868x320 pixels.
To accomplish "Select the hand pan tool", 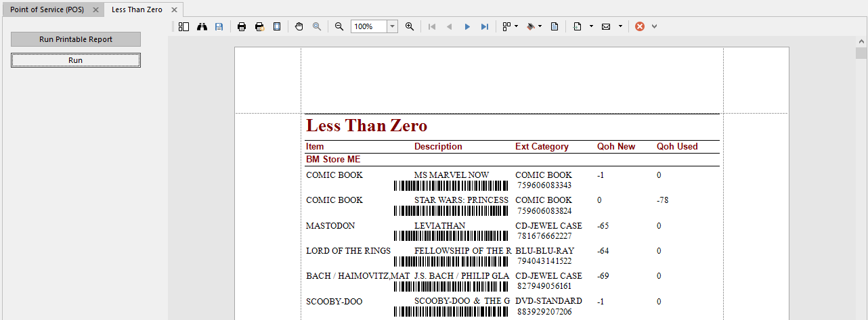I will pos(299,26).
